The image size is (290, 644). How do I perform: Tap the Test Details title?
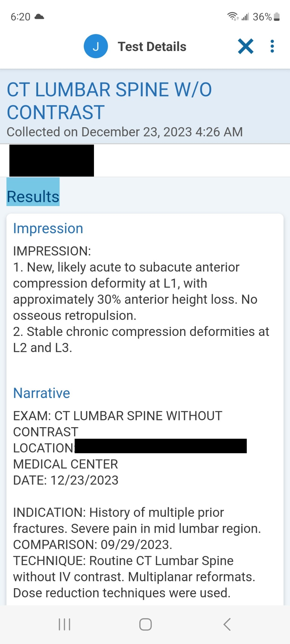coord(152,47)
